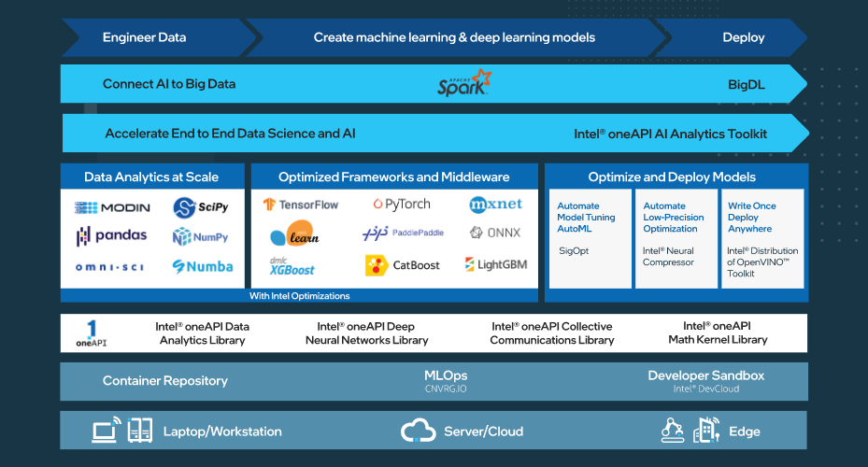
Task: Click With Intel Optimizations caption
Action: pos(300,295)
